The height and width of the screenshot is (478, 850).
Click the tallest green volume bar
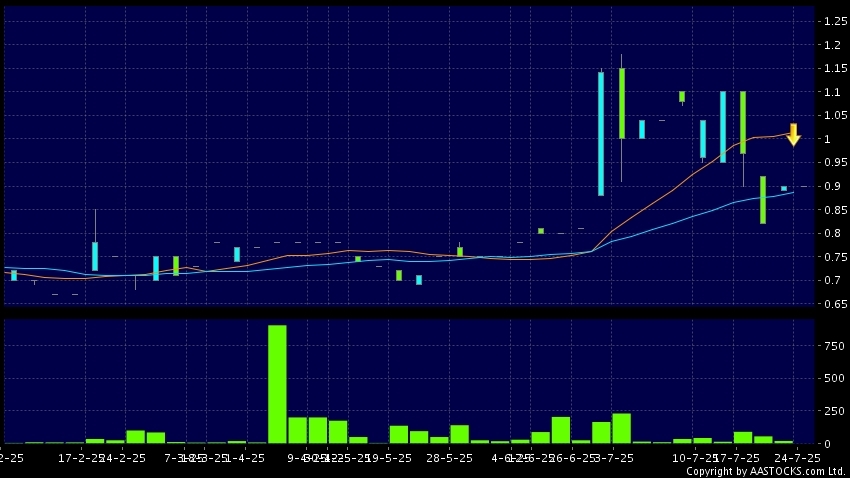coord(278,384)
